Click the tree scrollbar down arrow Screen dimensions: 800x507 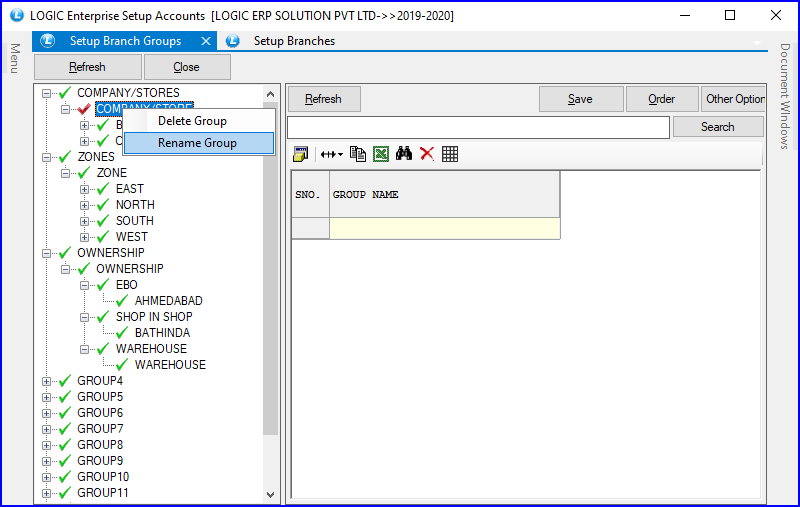(270, 495)
